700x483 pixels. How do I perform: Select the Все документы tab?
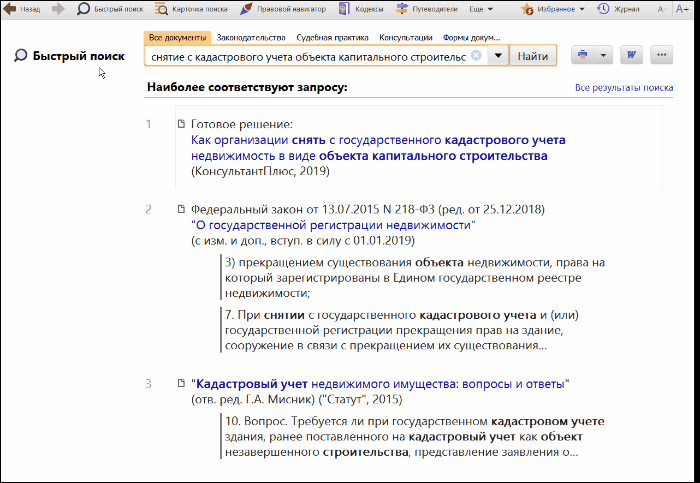point(177,37)
